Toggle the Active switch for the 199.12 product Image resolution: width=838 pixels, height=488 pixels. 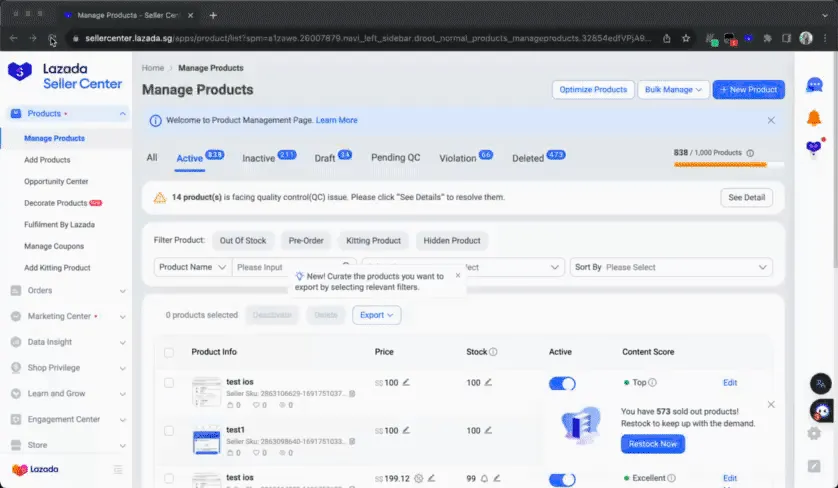(x=562, y=479)
